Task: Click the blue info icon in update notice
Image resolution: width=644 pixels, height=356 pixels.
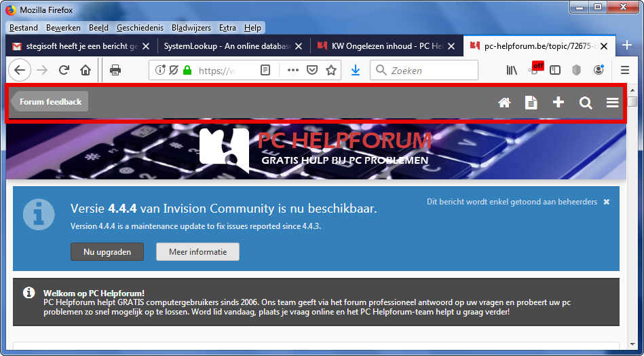Action: point(39,215)
